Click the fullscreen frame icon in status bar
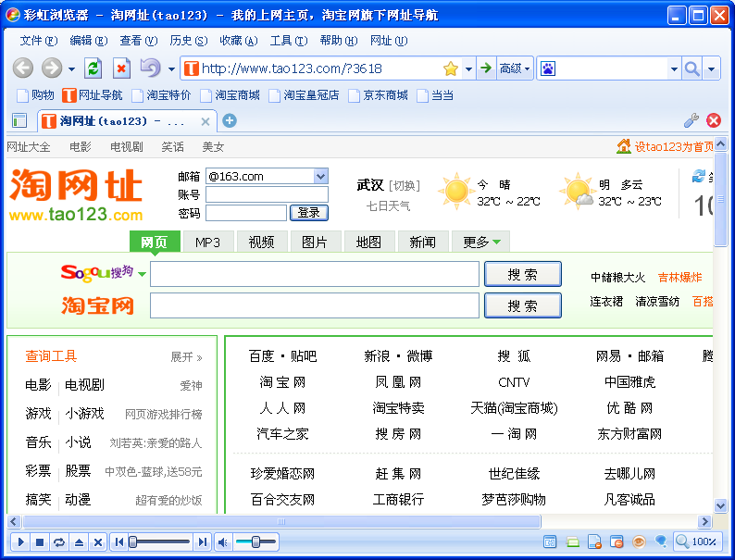 [550, 542]
